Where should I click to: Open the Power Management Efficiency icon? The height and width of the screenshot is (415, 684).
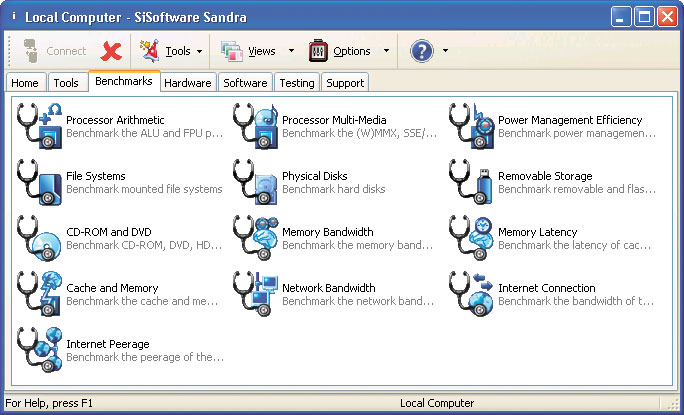[x=472, y=127]
